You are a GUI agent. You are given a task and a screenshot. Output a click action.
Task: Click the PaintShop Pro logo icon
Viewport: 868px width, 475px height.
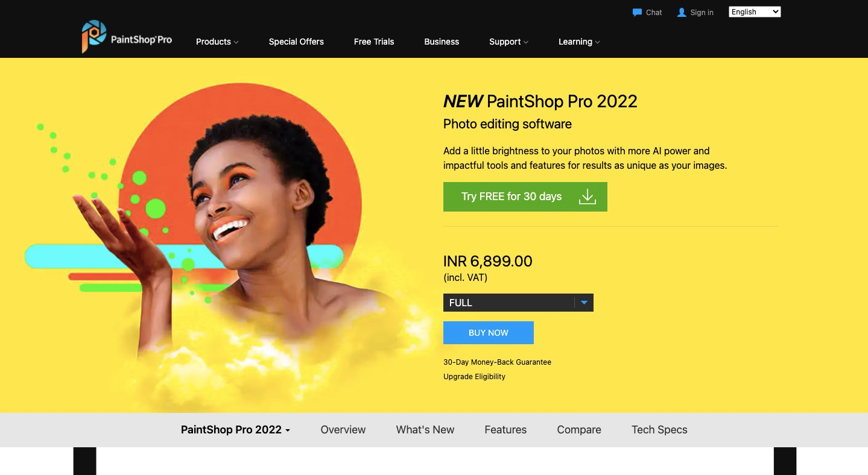[94, 36]
